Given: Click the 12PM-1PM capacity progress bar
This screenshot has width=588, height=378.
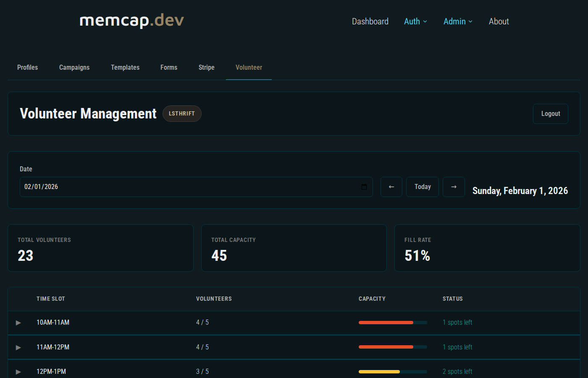Looking at the screenshot, I should click(x=392, y=372).
